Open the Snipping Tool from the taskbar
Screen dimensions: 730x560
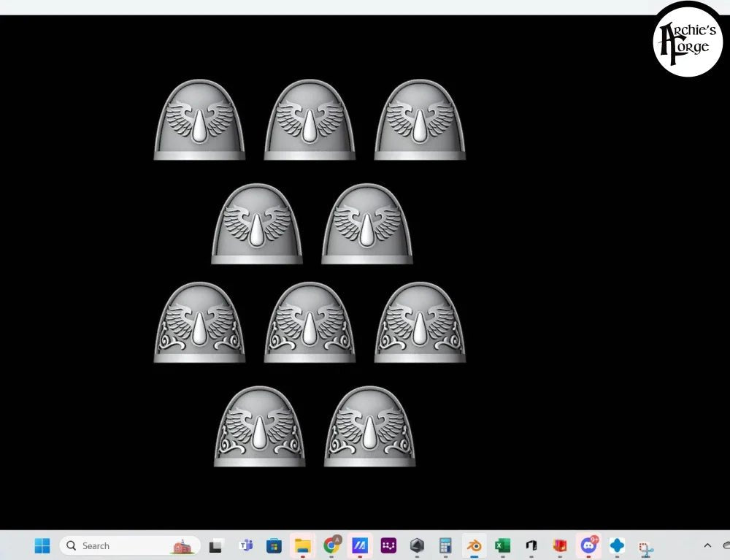click(644, 545)
